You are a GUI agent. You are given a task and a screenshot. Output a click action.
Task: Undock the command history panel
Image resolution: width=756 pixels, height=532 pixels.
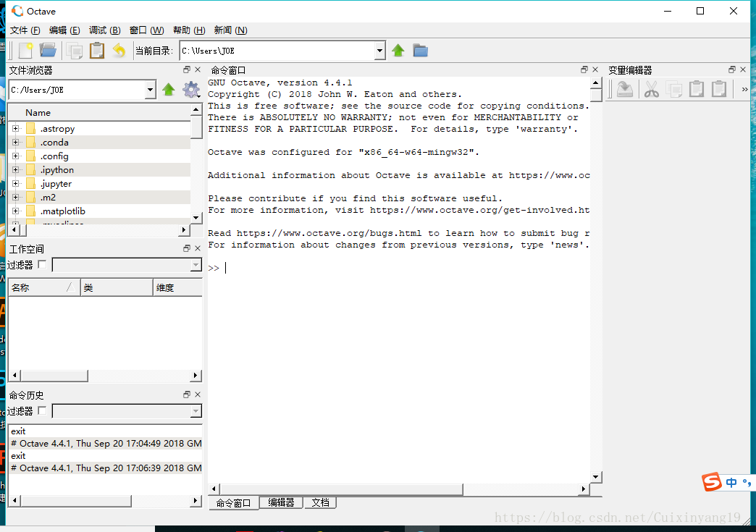pyautogui.click(x=187, y=394)
